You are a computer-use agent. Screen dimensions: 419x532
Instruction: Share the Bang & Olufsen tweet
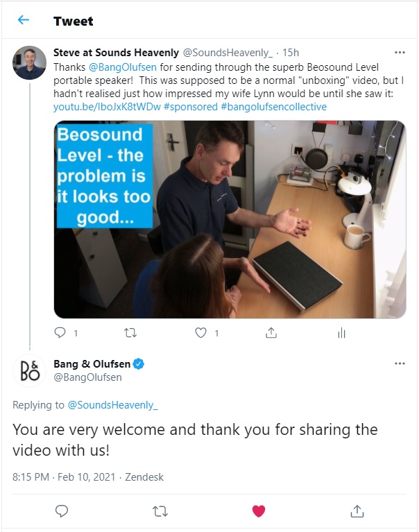357,511
